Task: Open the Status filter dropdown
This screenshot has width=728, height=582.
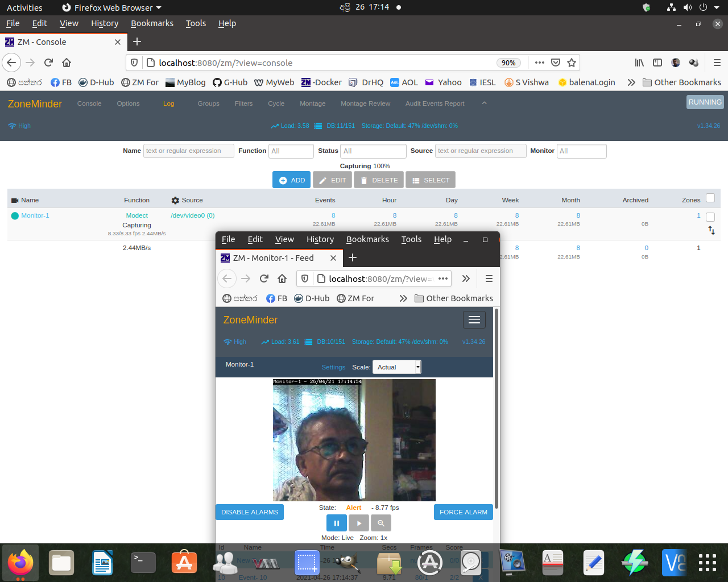Action: click(x=374, y=151)
